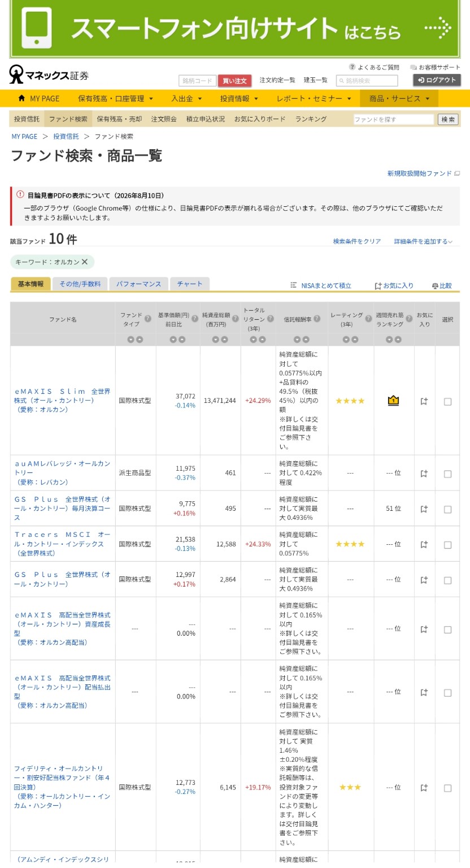The image size is (470, 868).
Task: Focus the ファンドを探す search field
Action: pos(394,119)
